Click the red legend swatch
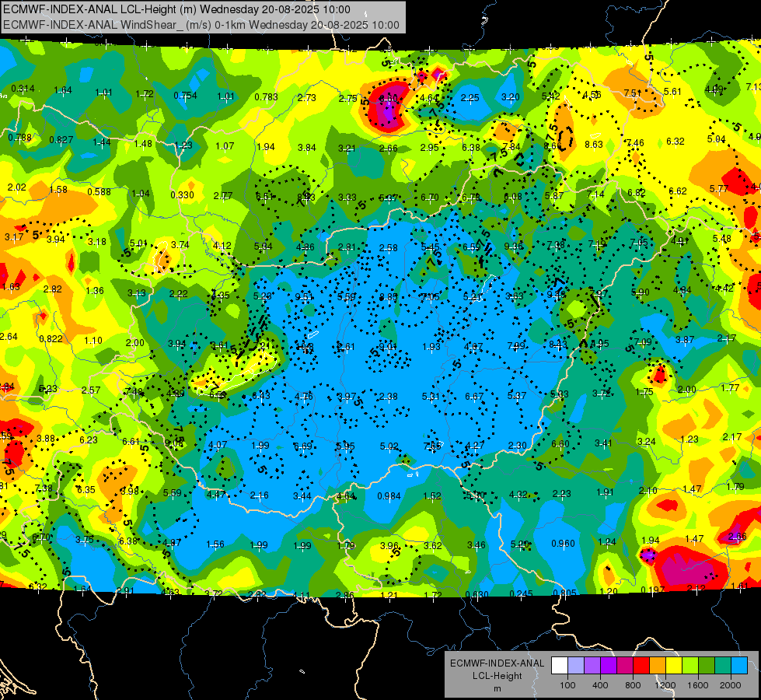This screenshot has height=700, width=761. coord(641,666)
